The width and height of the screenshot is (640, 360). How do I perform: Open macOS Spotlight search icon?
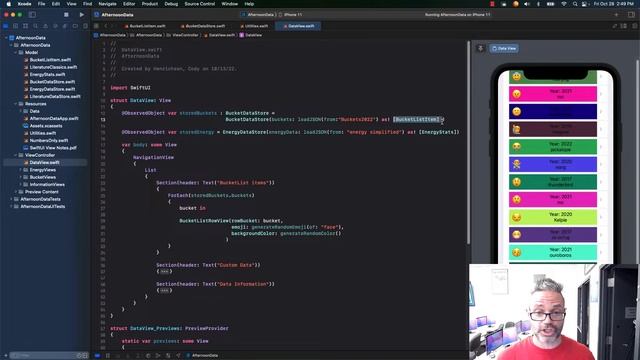click(x=575, y=4)
